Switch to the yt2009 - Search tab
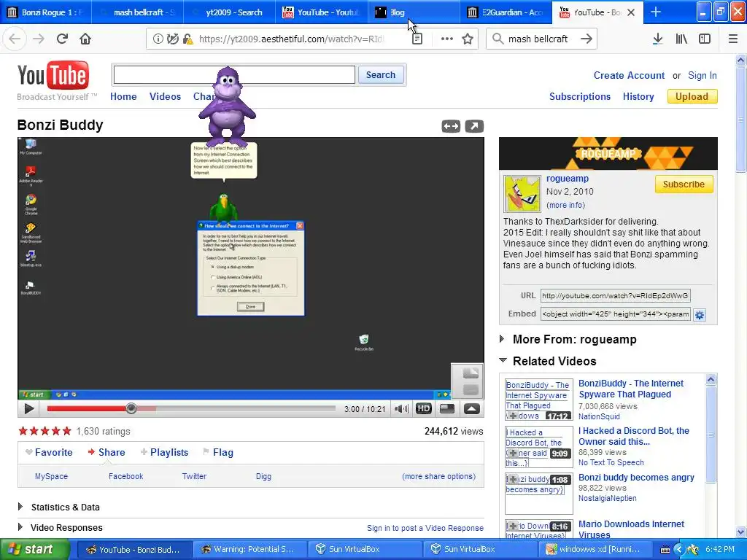The height and width of the screenshot is (560, 747). (230, 12)
